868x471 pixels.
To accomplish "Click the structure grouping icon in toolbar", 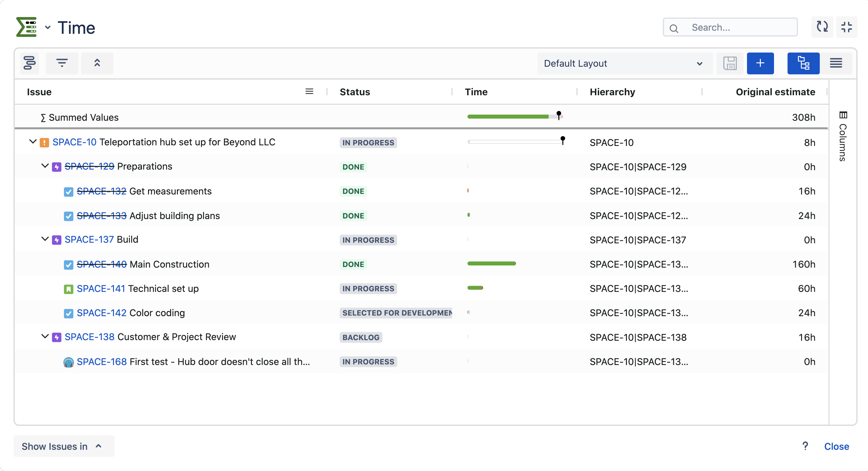I will coord(30,63).
